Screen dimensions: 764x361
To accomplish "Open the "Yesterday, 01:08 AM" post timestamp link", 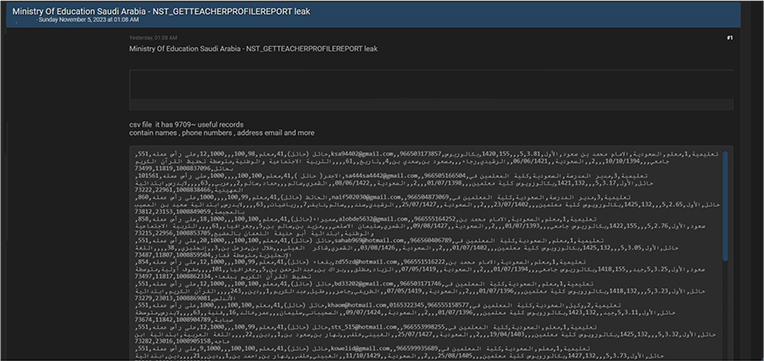I will coord(153,38).
